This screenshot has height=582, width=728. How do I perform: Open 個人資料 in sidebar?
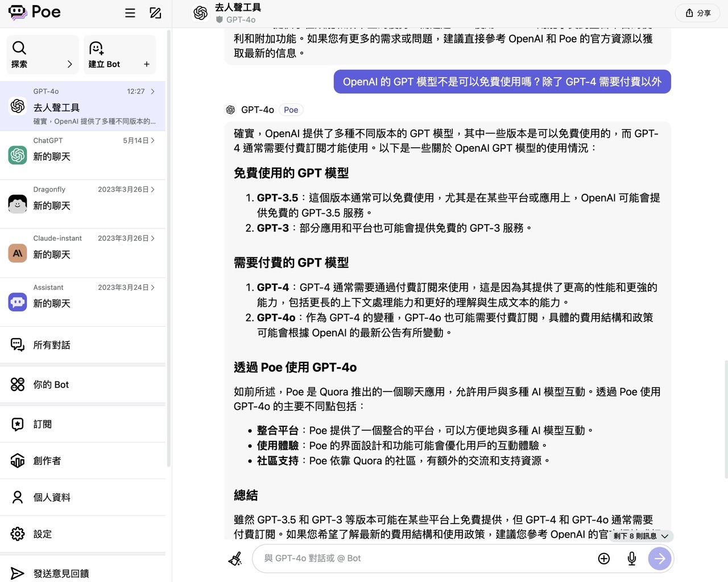point(83,497)
